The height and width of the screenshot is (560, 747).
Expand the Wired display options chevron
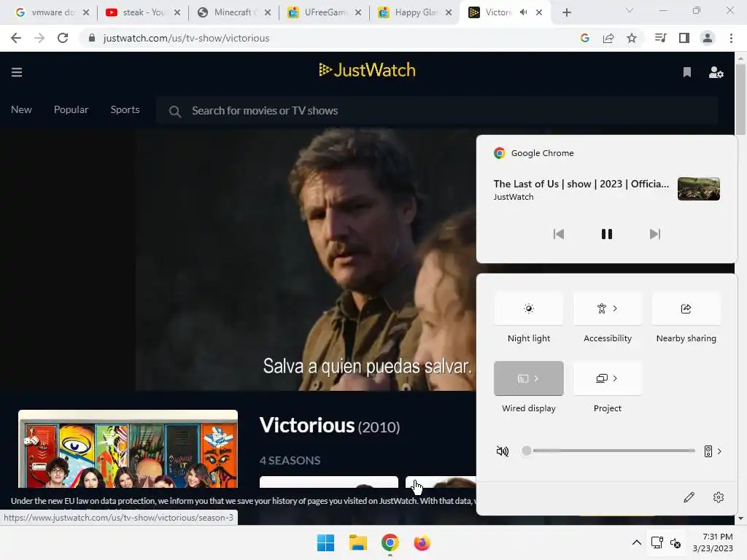coord(537,378)
